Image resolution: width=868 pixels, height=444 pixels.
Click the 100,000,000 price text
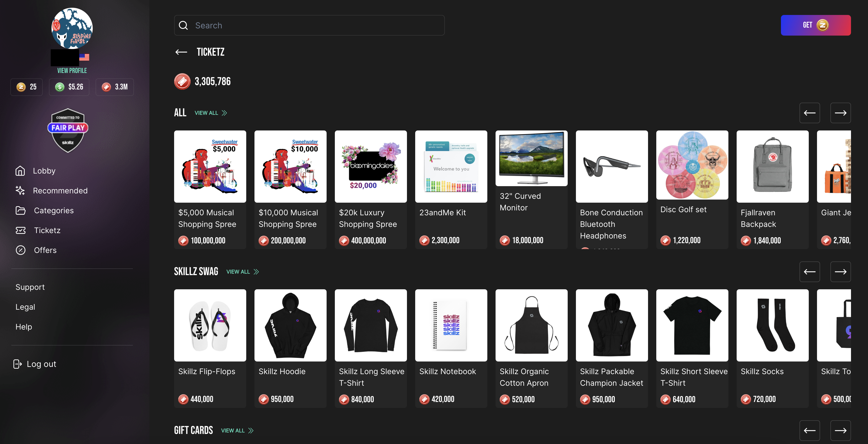tap(208, 241)
